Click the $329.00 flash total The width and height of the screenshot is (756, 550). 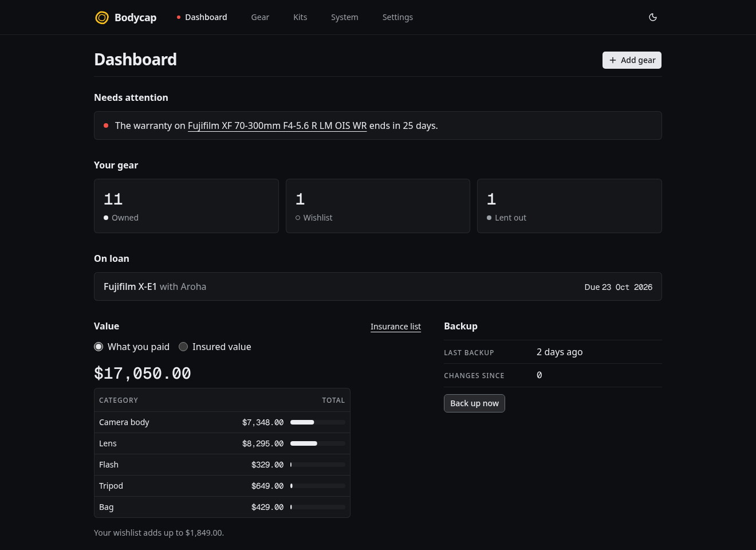267,465
